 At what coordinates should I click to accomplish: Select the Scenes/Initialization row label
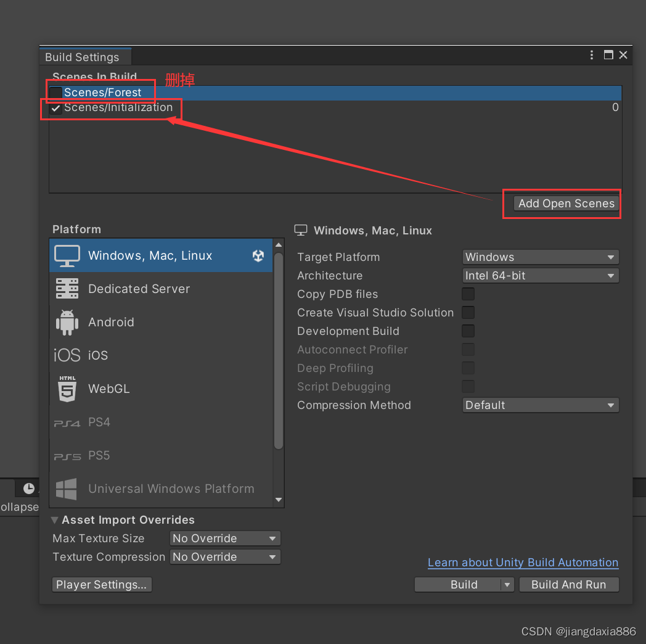tap(118, 107)
